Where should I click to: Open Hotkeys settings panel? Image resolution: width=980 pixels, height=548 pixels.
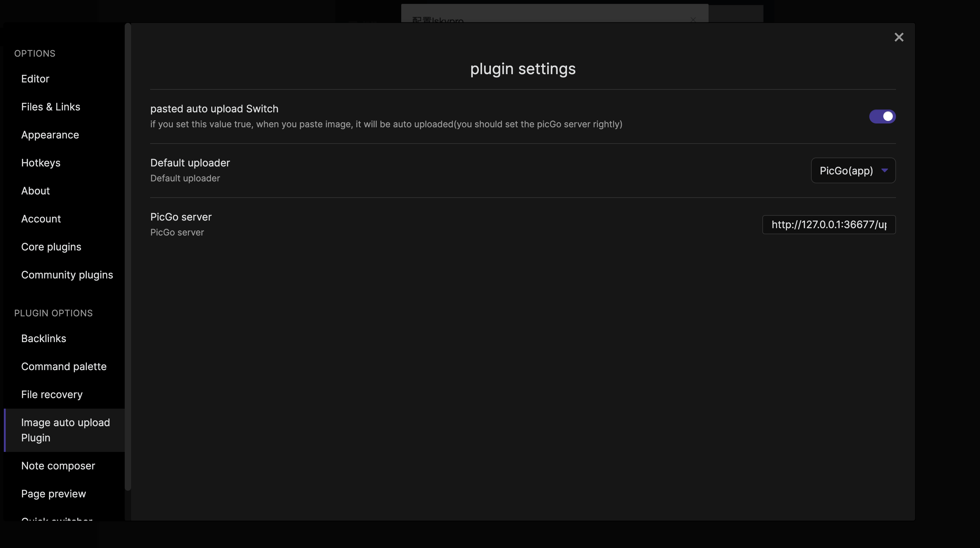(40, 163)
